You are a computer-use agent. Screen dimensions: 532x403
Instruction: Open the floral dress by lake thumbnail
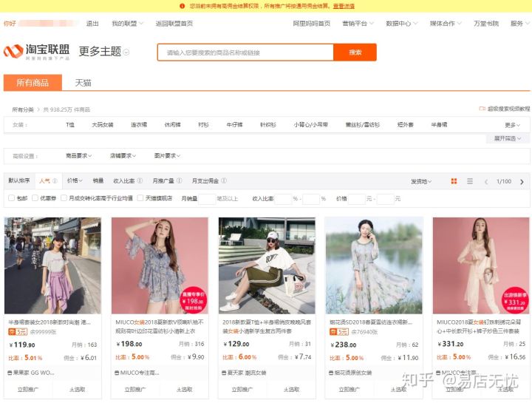point(374,265)
